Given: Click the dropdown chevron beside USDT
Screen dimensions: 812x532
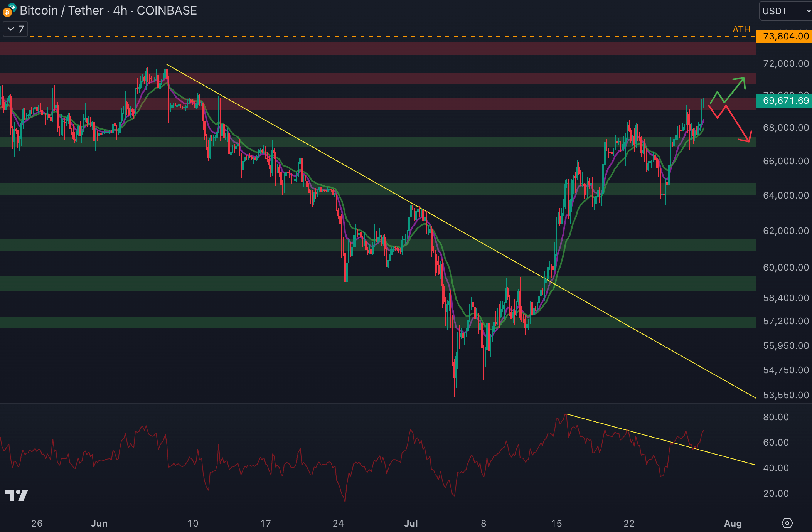Looking at the screenshot, I should [x=808, y=11].
